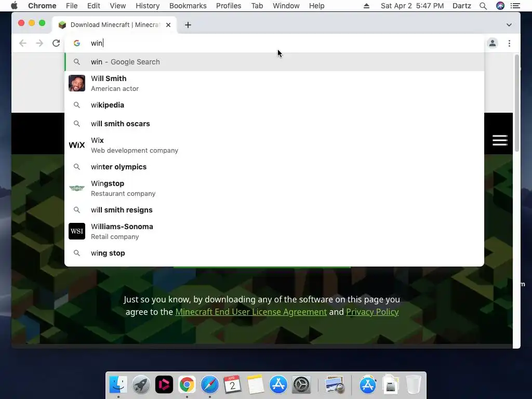
Task: Select the Will Smith actor suggestion
Action: click(274, 83)
